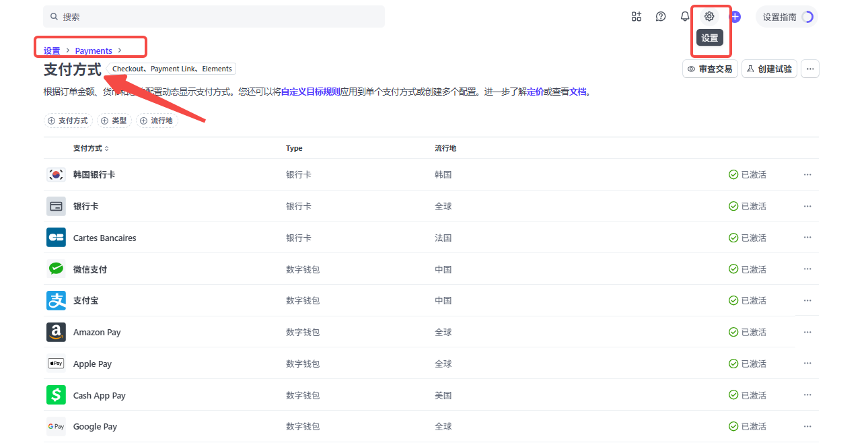
Task: Click the Cash App Pay dollar icon
Action: pyautogui.click(x=56, y=395)
